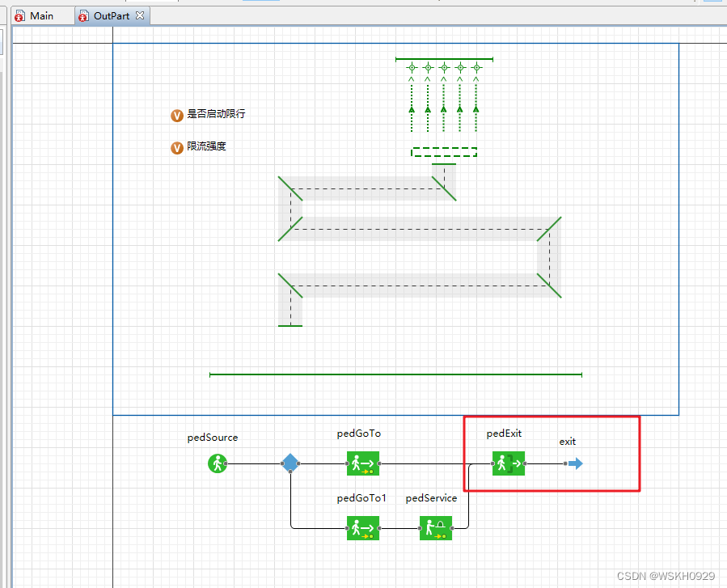
Task: Select the pedService block icon
Action: click(436, 528)
